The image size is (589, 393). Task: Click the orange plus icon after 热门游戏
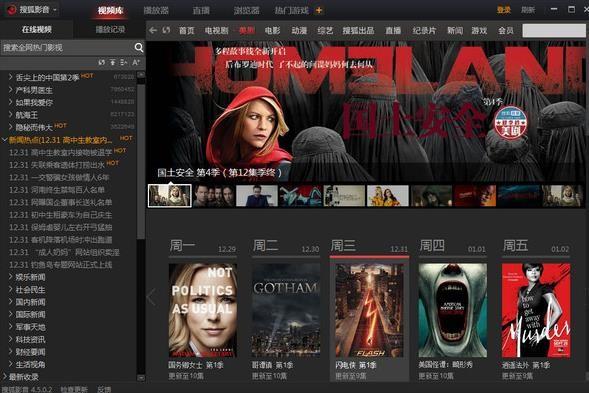(x=319, y=11)
